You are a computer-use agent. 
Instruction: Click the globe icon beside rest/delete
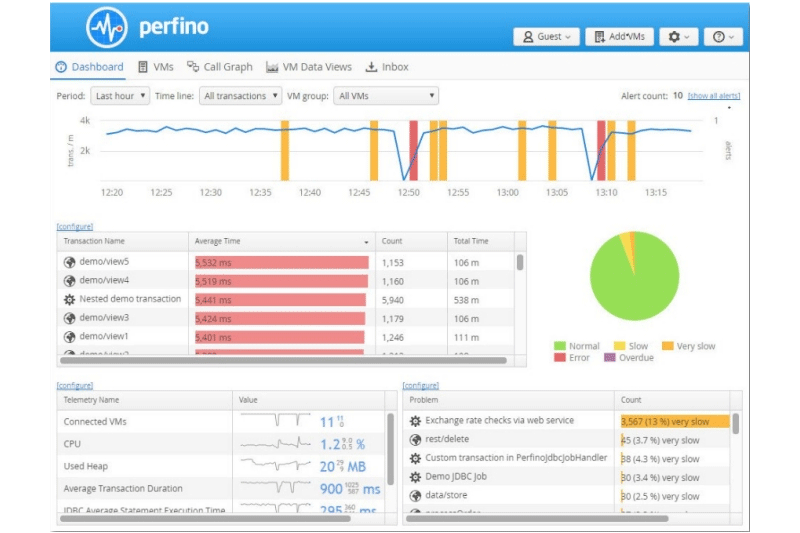[x=415, y=440]
